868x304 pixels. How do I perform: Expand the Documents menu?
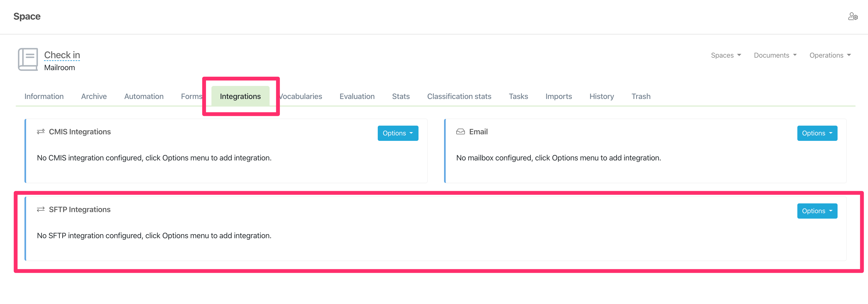click(x=775, y=55)
